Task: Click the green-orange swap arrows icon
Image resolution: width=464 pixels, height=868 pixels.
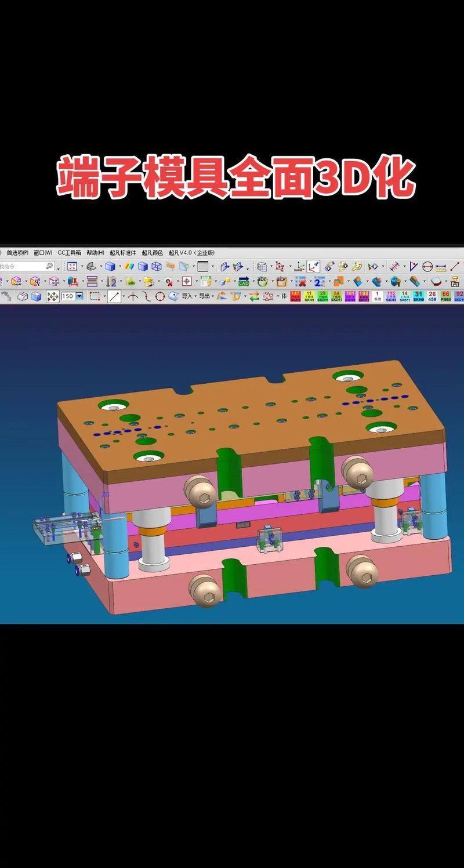Action: [x=254, y=296]
